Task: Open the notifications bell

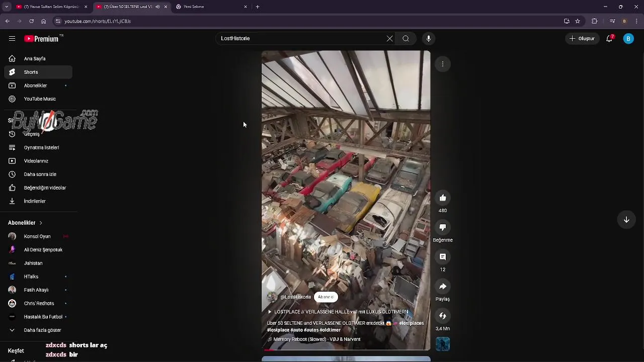Action: click(609, 39)
